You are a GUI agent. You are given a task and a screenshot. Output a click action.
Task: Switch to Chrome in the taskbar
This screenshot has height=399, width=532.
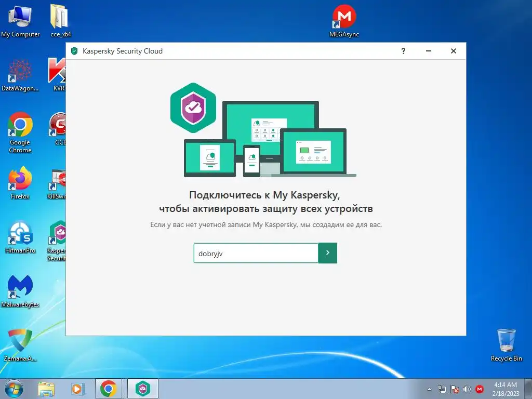point(108,389)
